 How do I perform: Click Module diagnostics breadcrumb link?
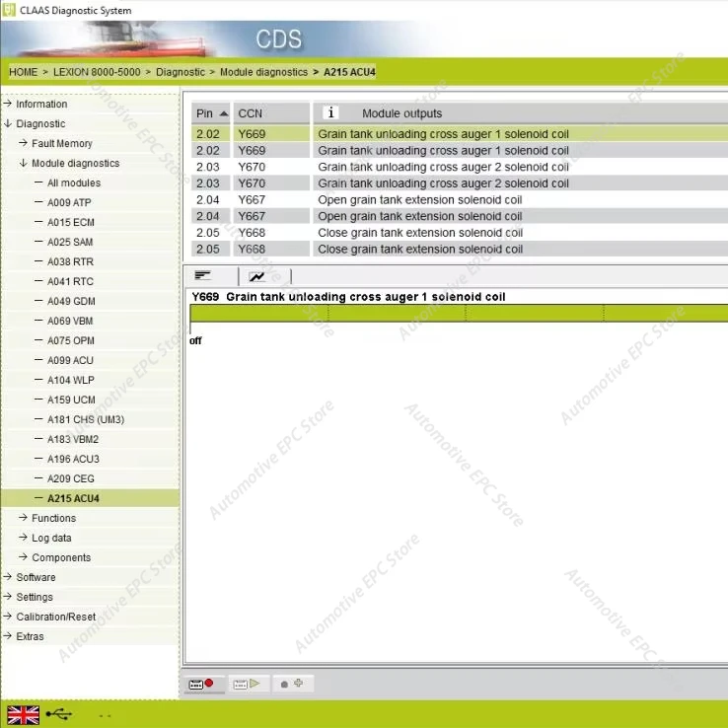[263, 72]
